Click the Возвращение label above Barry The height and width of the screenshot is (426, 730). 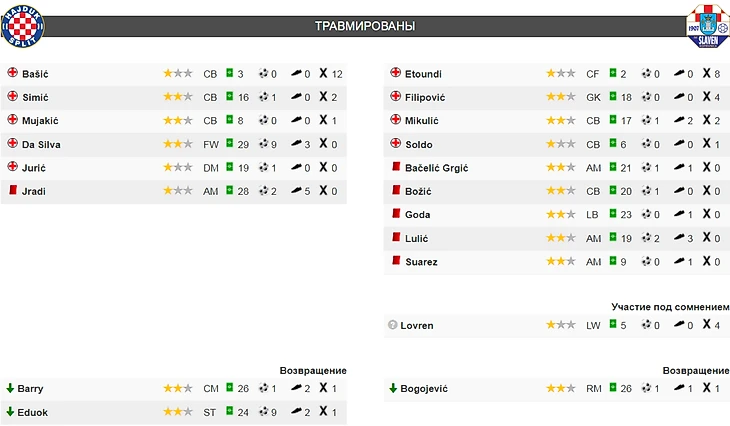point(312,370)
